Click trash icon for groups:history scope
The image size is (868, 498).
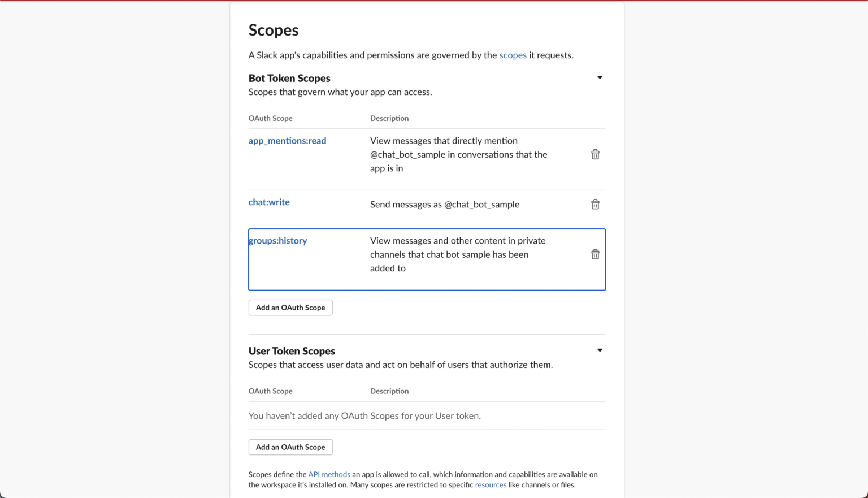[595, 254]
